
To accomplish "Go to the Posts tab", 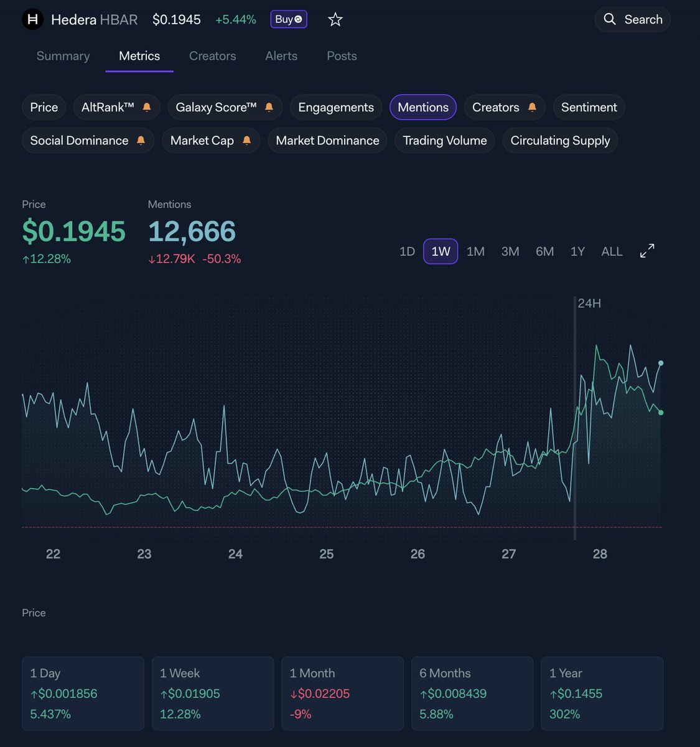I will click(x=342, y=56).
